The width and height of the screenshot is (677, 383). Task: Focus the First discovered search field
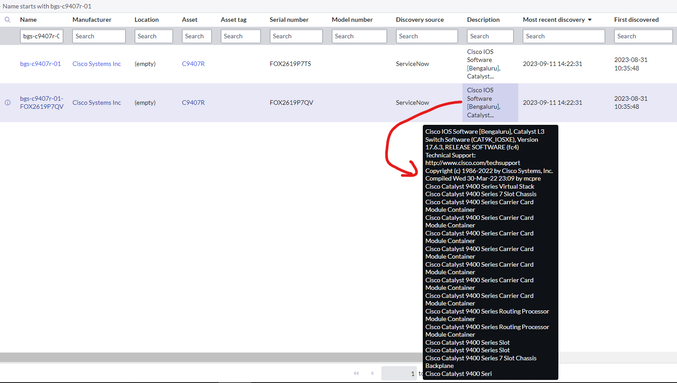pos(643,36)
